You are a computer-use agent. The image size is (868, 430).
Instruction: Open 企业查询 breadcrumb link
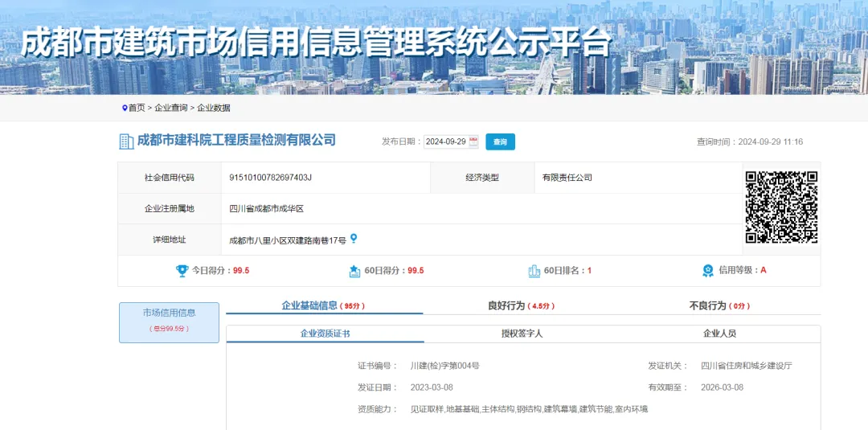170,108
